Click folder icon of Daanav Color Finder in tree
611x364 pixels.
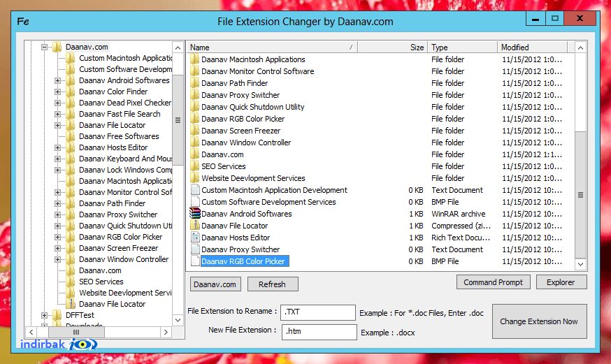pyautogui.click(x=71, y=92)
